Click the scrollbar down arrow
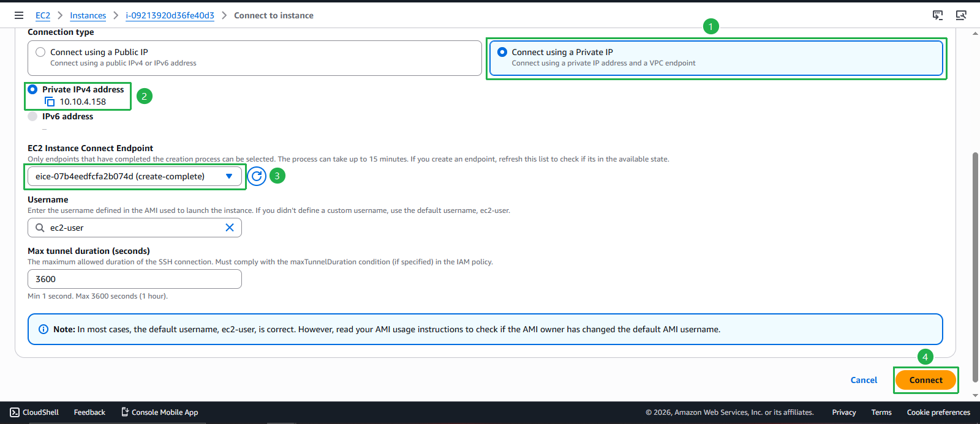Image resolution: width=980 pixels, height=424 pixels. (x=975, y=396)
